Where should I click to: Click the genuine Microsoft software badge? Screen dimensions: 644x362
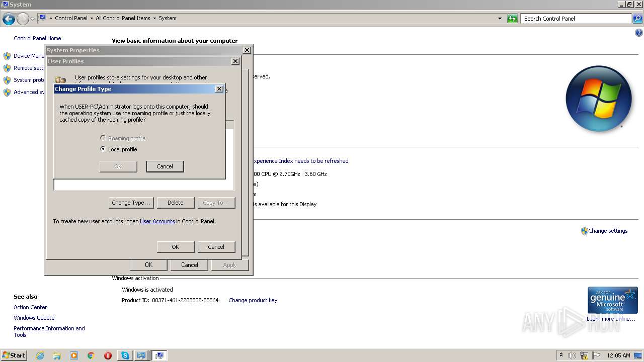pyautogui.click(x=613, y=300)
